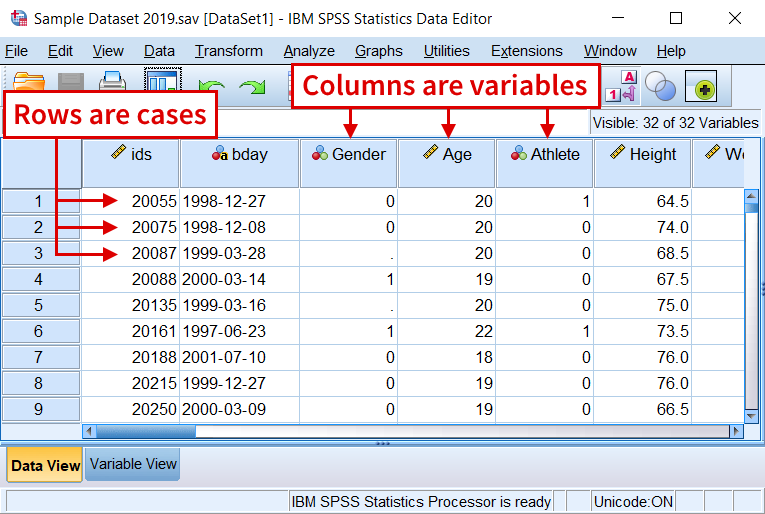
Task: Open the Utilities menu
Action: coord(446,51)
